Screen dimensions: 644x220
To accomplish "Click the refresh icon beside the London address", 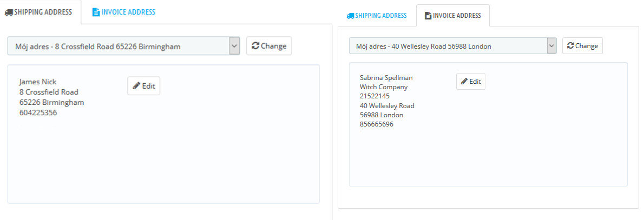I will tap(570, 46).
